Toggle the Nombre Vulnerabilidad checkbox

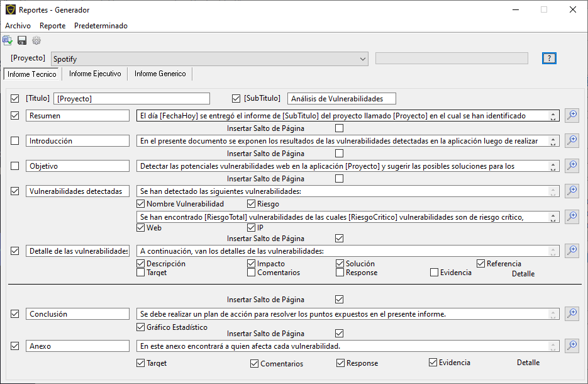pyautogui.click(x=141, y=204)
